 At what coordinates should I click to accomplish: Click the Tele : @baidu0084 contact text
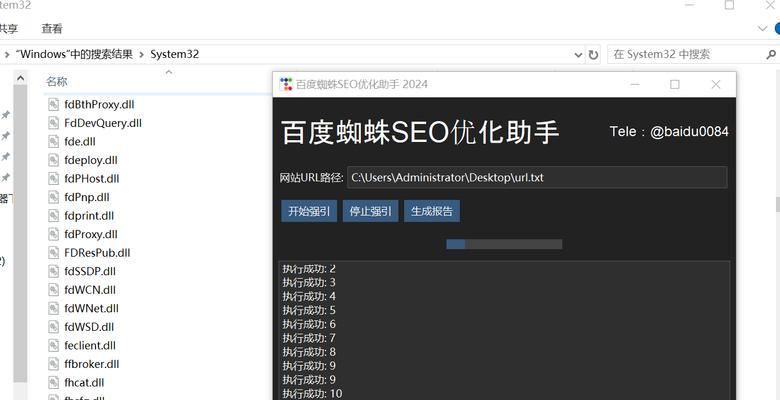click(x=669, y=131)
